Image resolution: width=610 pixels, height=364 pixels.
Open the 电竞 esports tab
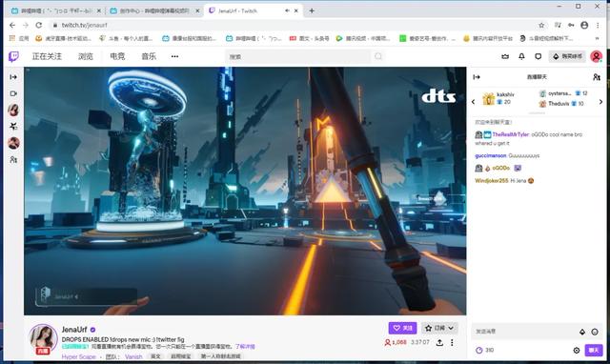pos(117,56)
